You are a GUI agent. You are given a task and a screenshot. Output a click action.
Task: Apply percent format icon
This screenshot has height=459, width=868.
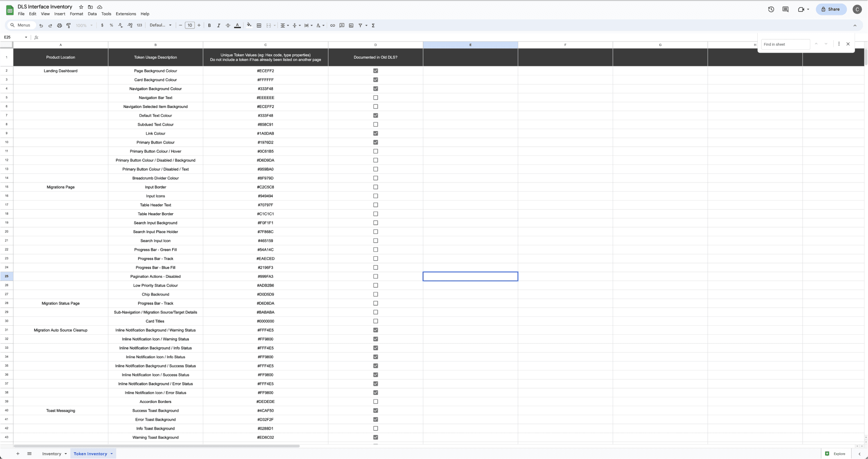pyautogui.click(x=111, y=26)
